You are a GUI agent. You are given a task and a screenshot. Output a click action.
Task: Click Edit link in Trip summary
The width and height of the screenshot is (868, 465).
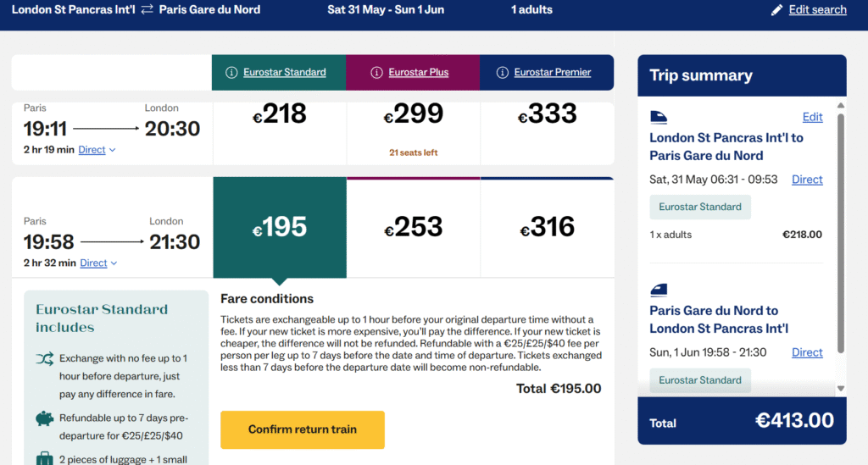pos(813,117)
